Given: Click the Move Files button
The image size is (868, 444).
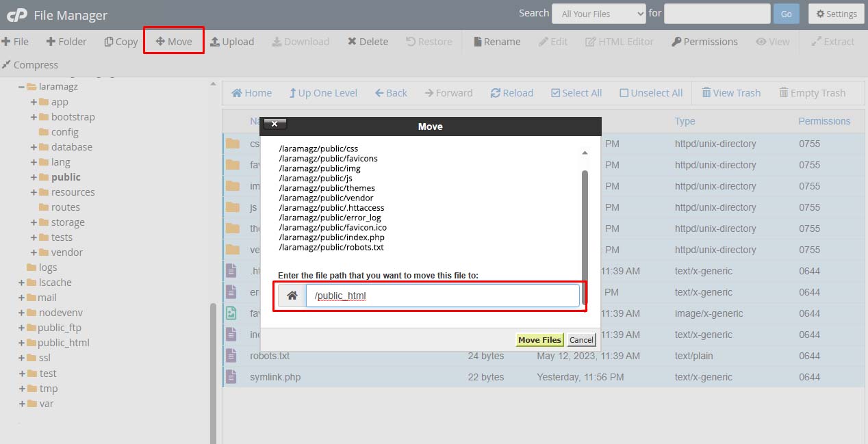Looking at the screenshot, I should coord(539,340).
